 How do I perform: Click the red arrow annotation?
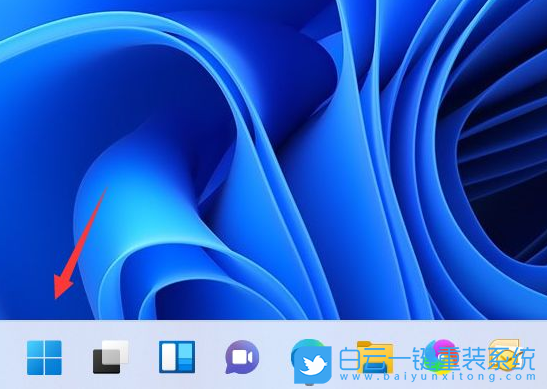pos(80,243)
